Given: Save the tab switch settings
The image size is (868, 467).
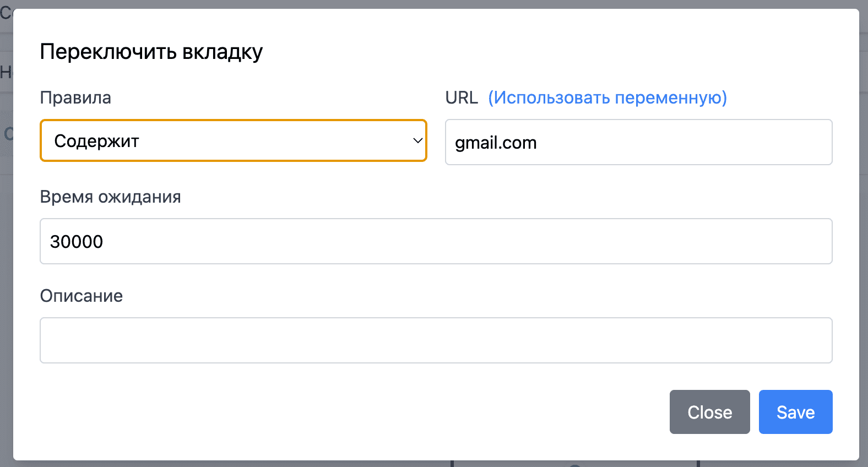Looking at the screenshot, I should point(795,412).
